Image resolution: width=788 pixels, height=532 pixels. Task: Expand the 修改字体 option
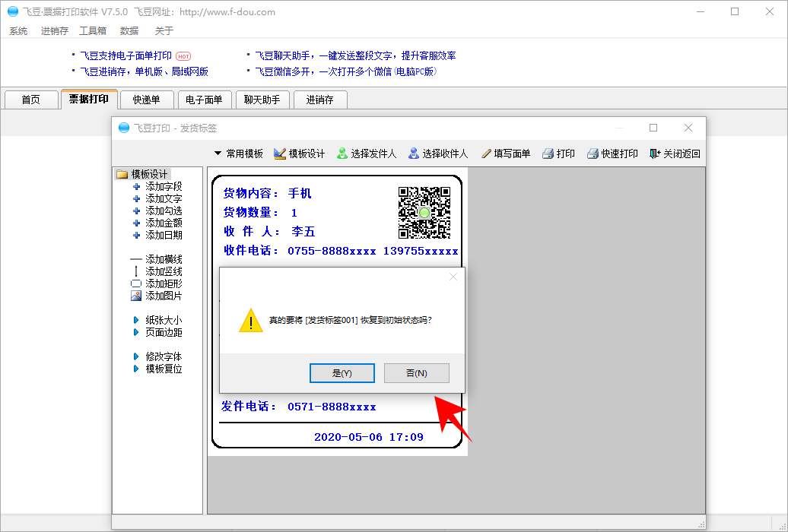tap(163, 356)
